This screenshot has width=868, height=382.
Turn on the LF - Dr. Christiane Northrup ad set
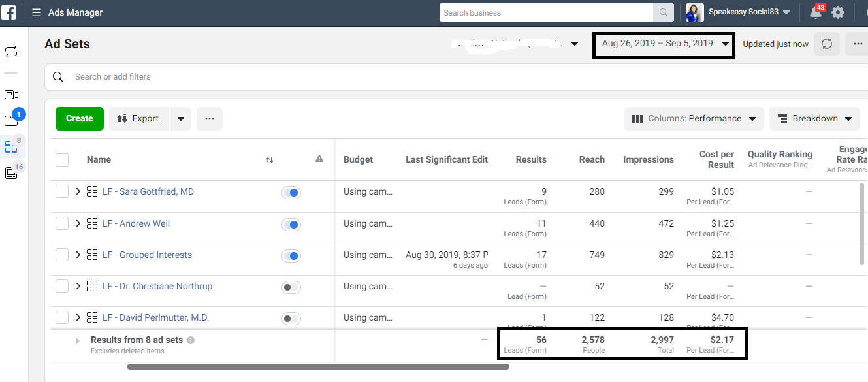(x=291, y=287)
